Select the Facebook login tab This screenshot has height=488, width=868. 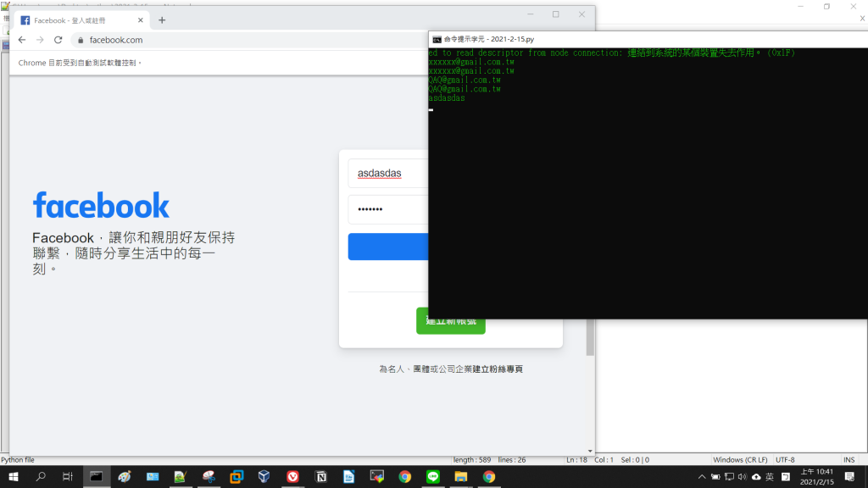(x=81, y=20)
